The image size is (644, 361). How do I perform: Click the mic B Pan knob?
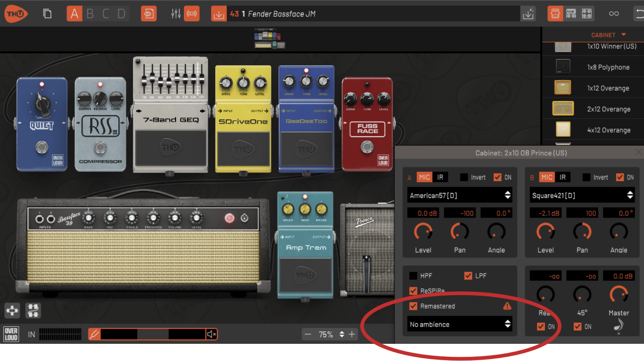pos(582,231)
